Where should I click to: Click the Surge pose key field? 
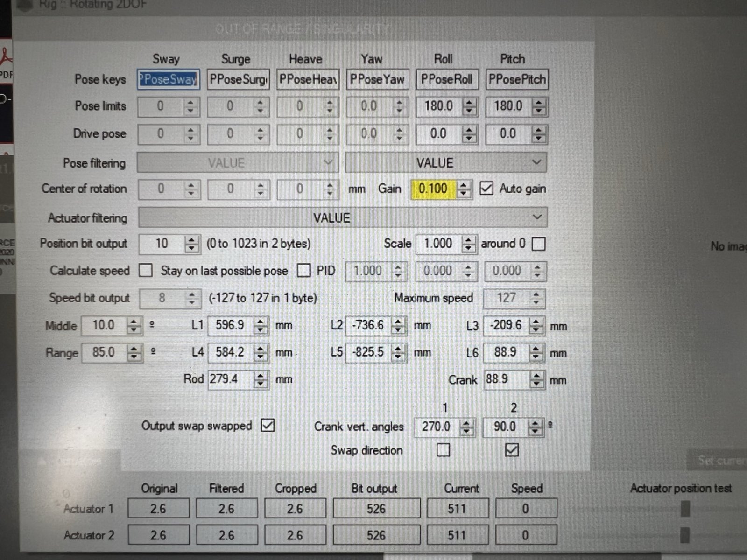(x=238, y=79)
